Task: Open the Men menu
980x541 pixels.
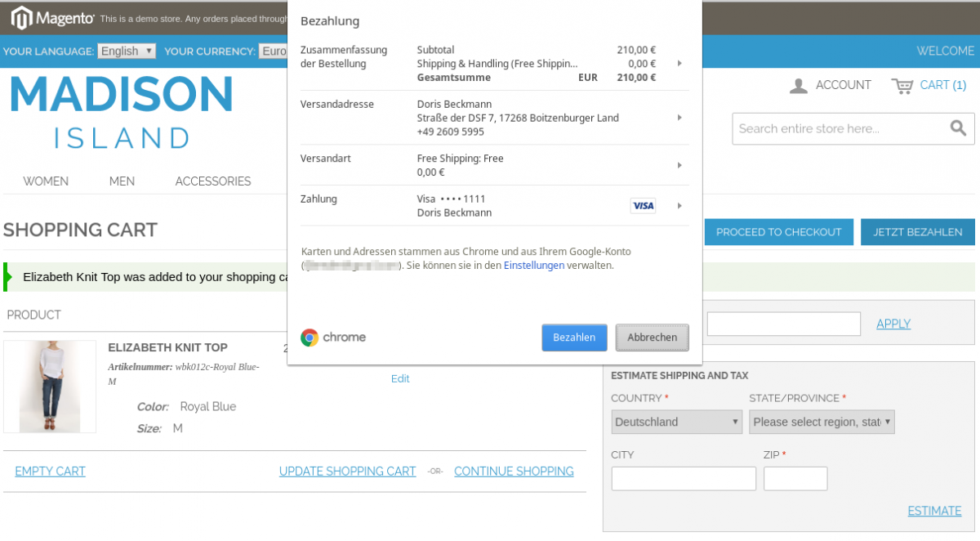Action: click(x=122, y=181)
